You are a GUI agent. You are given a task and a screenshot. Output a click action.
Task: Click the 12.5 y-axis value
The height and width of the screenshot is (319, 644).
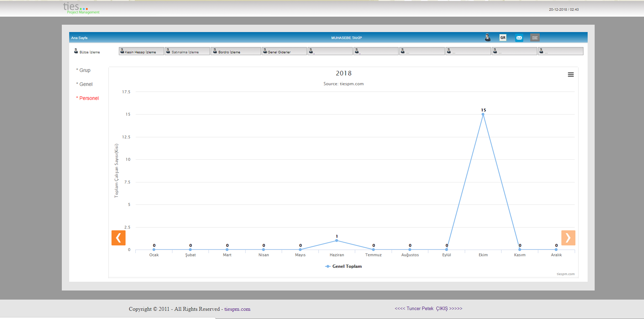(126, 137)
